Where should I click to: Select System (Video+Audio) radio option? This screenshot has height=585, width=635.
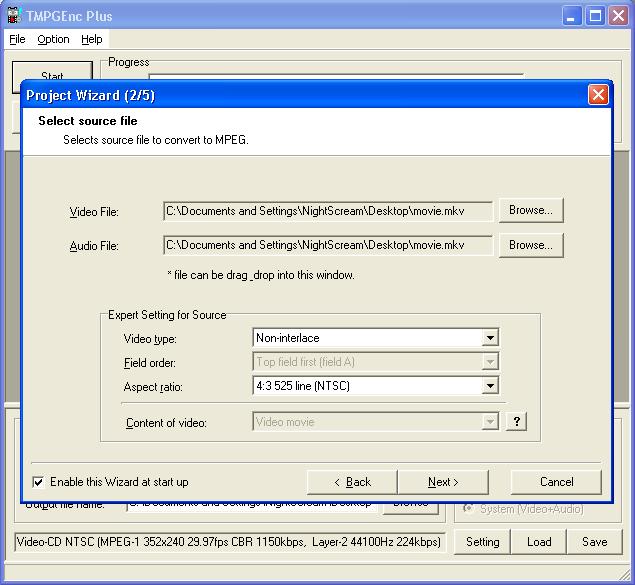pos(468,508)
